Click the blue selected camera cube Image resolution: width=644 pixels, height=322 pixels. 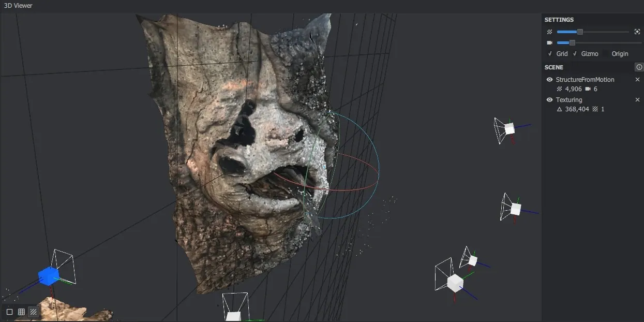pyautogui.click(x=49, y=276)
